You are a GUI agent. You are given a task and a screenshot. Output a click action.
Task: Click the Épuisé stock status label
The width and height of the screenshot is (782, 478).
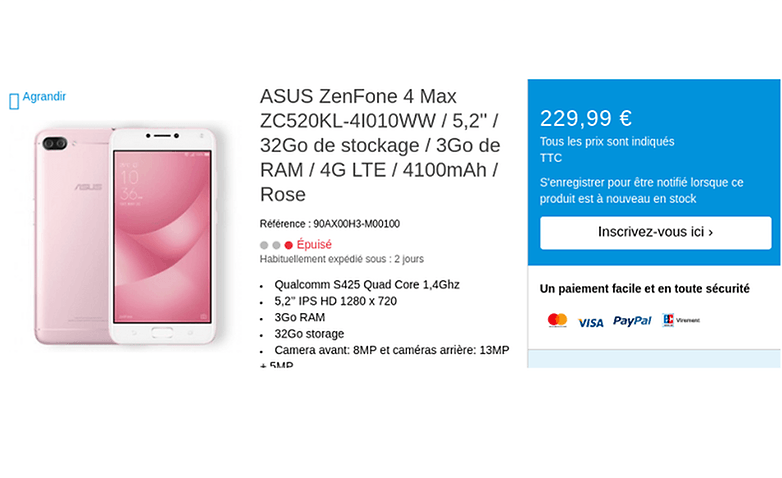click(x=314, y=244)
